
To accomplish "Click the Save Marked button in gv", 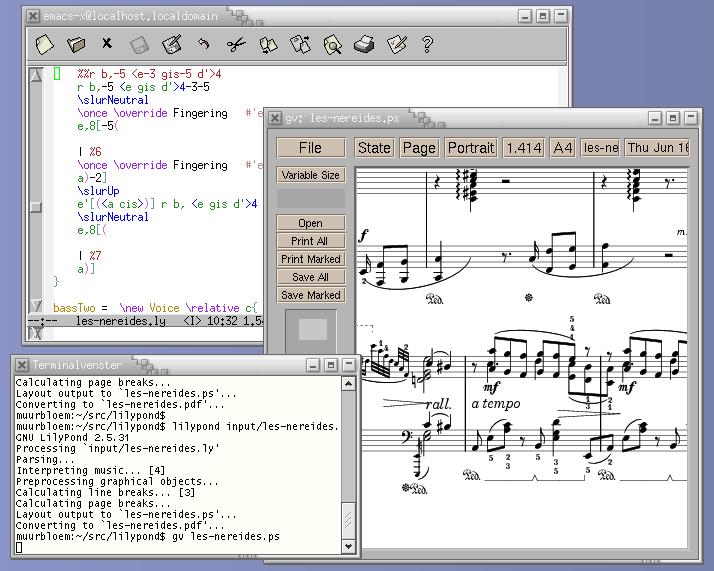I will (311, 295).
